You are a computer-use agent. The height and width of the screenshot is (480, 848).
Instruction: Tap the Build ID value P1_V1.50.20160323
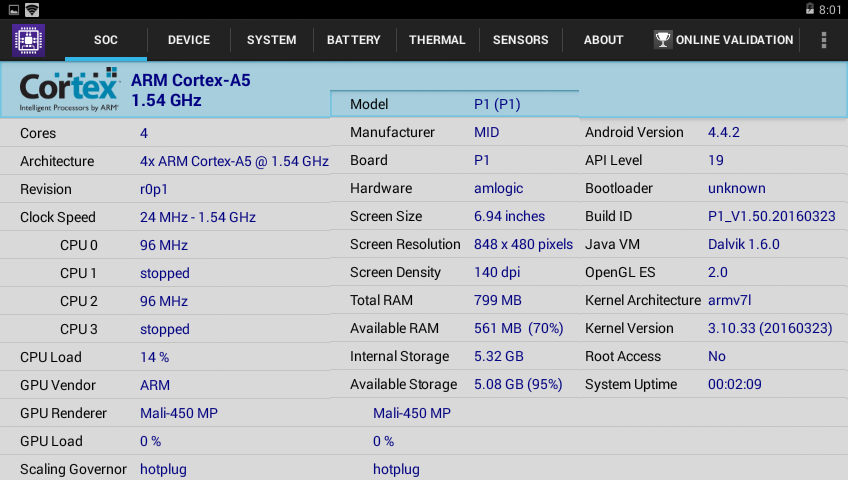click(772, 217)
